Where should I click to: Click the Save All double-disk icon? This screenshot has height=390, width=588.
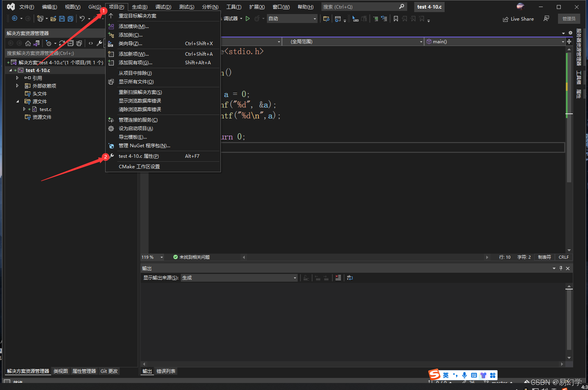[71, 18]
